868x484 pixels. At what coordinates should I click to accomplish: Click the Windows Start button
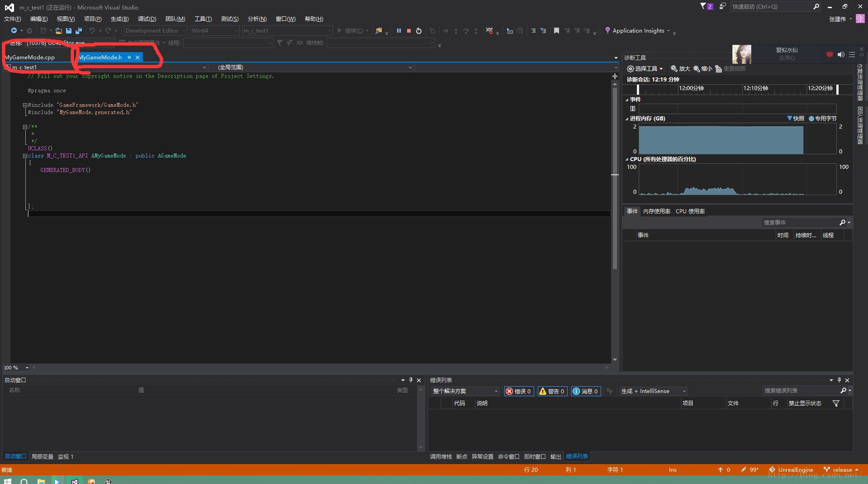(7, 481)
